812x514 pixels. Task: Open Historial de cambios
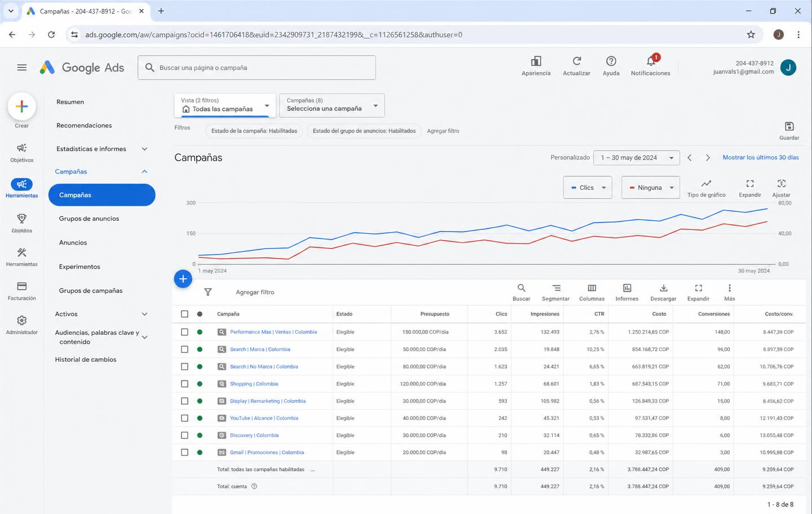click(x=86, y=360)
